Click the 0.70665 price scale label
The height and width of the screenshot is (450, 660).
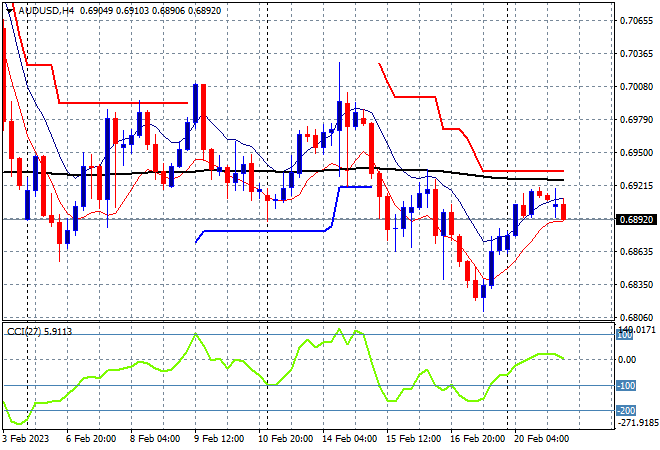tap(636, 21)
